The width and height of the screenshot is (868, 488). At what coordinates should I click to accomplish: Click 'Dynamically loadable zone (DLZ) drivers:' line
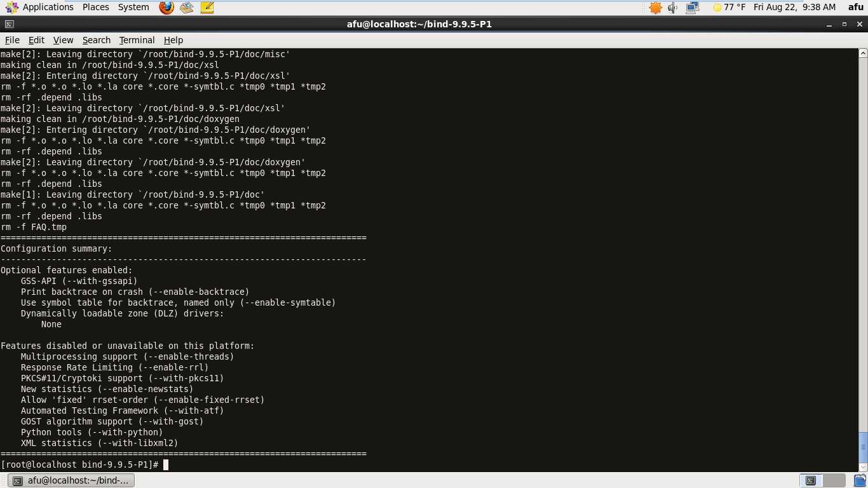pyautogui.click(x=123, y=313)
